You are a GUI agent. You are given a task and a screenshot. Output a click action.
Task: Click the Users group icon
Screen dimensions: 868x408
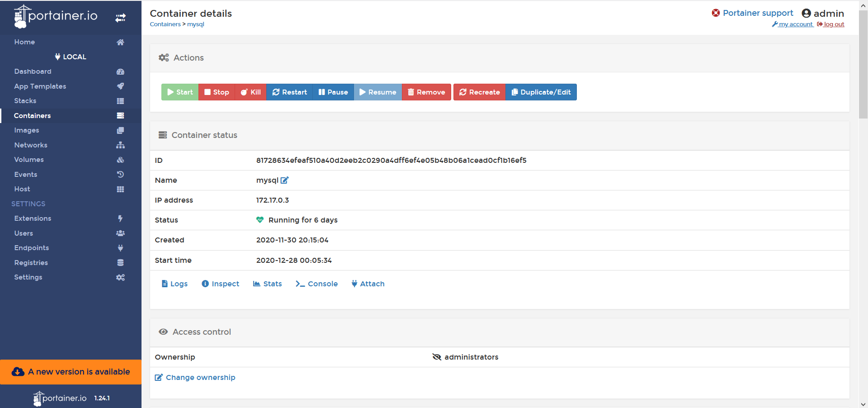[x=120, y=233]
